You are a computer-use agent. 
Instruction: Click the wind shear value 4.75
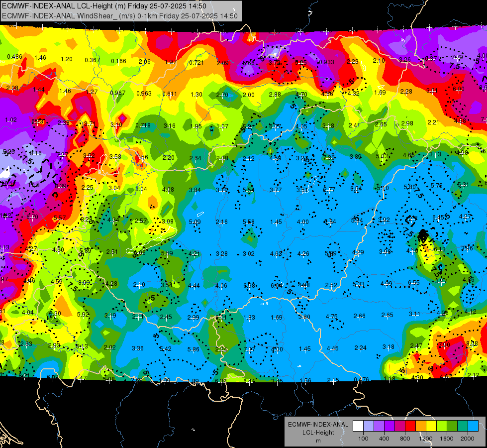pos(331,317)
